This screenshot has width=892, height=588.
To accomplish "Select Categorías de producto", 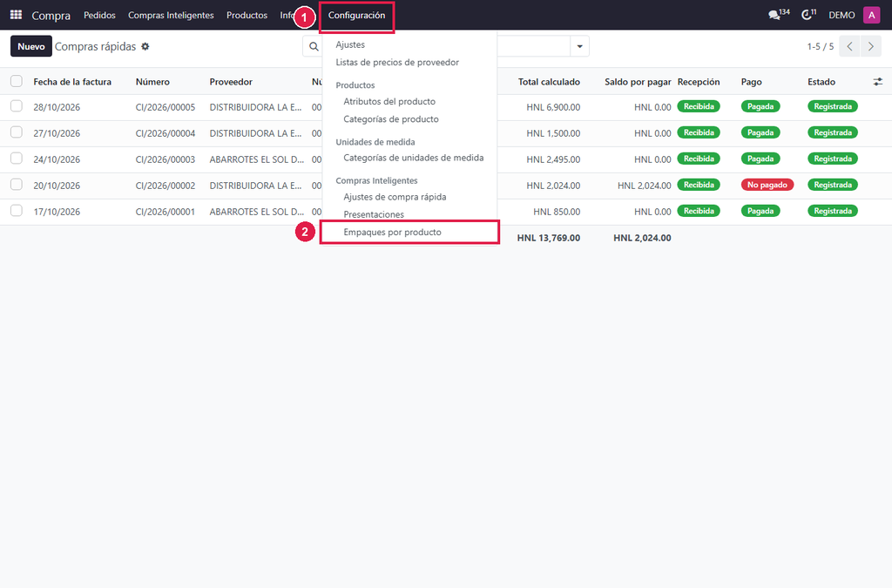I will [x=391, y=118].
